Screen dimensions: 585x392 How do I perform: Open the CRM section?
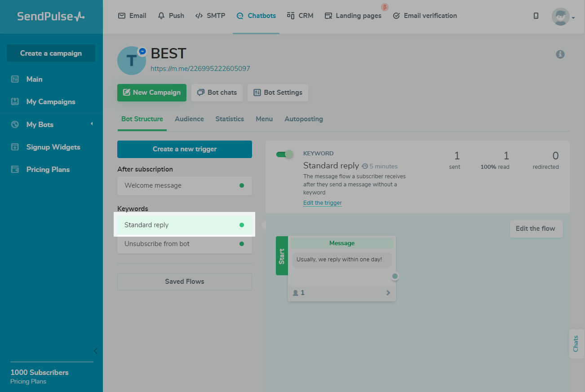[x=300, y=16]
